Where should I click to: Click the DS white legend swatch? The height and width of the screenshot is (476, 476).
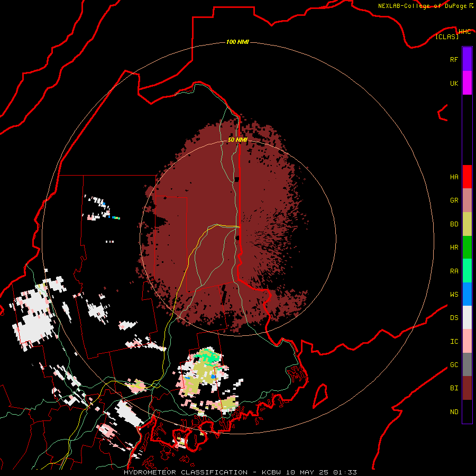coord(467,317)
